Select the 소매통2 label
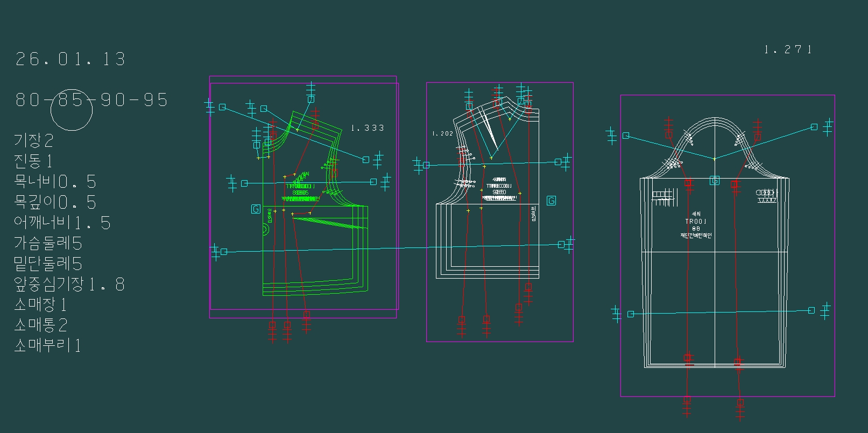This screenshot has width=868, height=433. (x=41, y=325)
